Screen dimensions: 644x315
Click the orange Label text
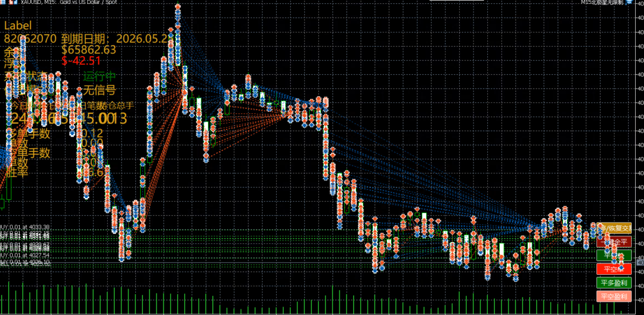click(18, 25)
